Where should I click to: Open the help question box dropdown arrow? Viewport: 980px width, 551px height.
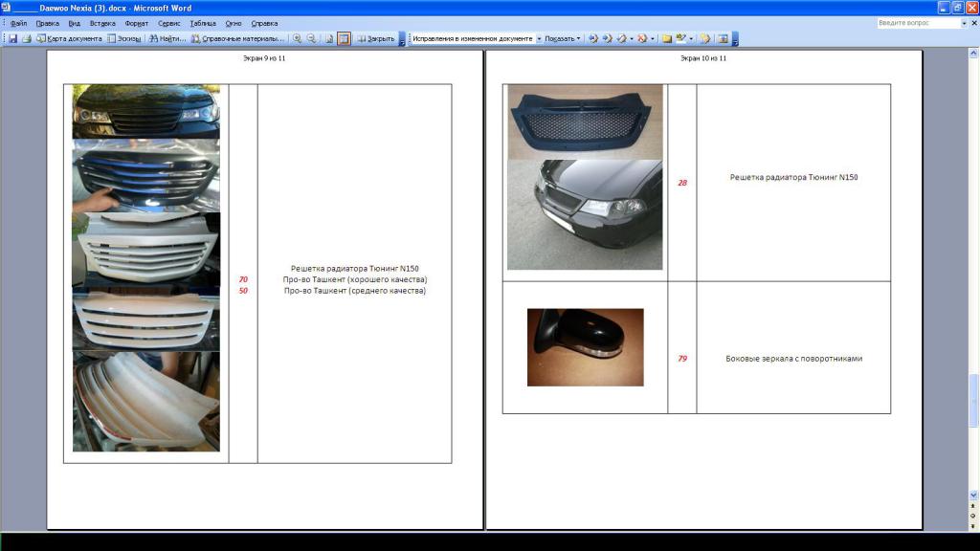[x=965, y=23]
